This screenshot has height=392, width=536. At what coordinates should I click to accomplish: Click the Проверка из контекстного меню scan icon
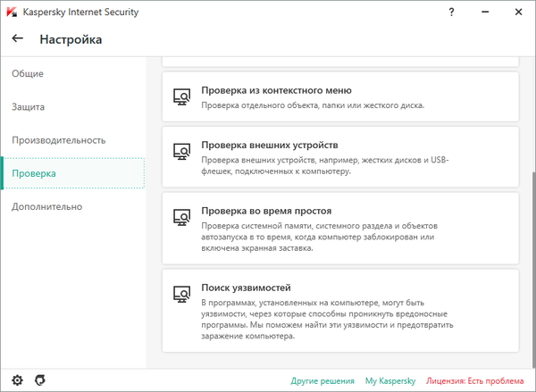point(181,96)
